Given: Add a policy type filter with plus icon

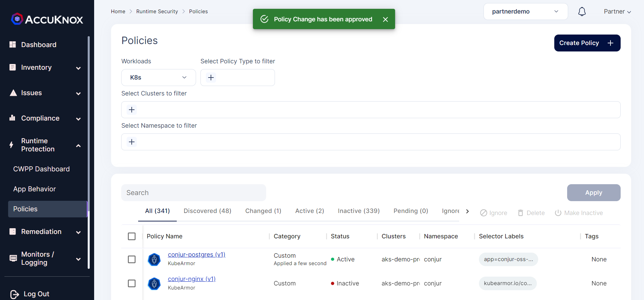Looking at the screenshot, I should point(211,78).
